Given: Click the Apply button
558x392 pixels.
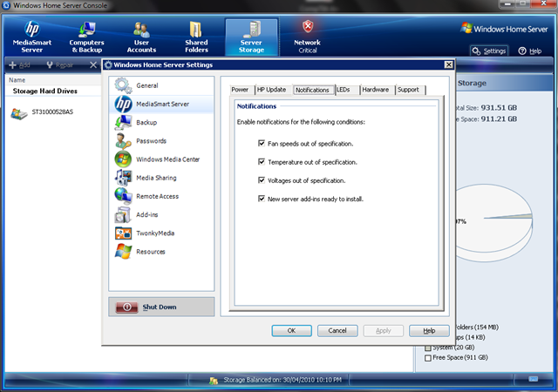Looking at the screenshot, I should point(384,330).
